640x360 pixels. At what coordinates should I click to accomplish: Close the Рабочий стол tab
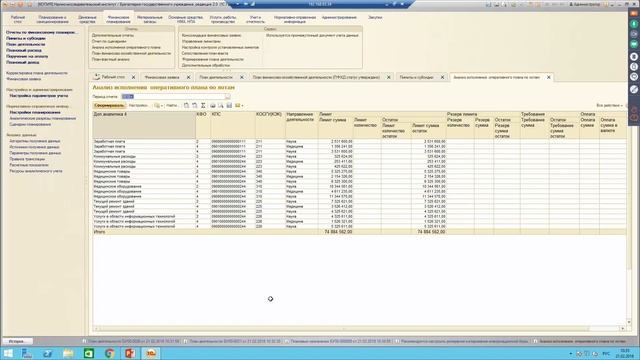click(133, 77)
